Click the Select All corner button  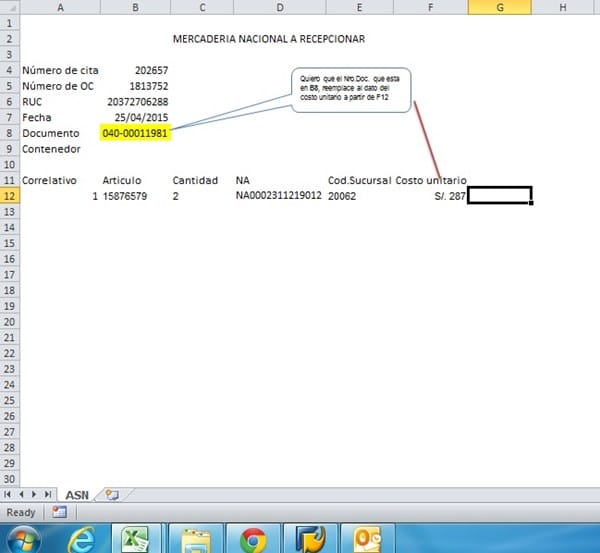(10, 7)
